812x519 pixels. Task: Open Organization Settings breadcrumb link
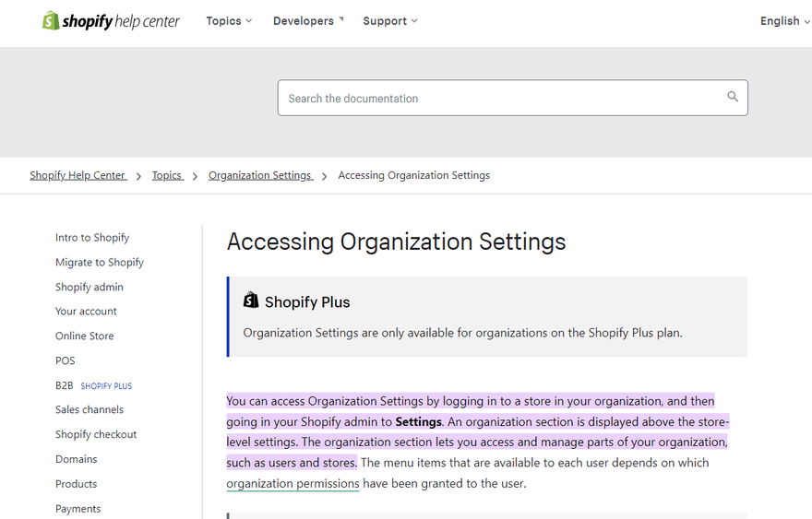[260, 175]
